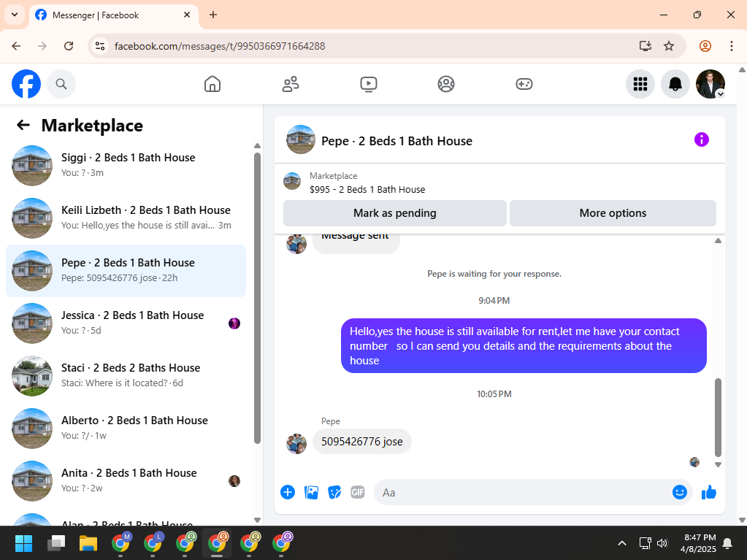Viewport: 747px width, 560px height.
Task: Go to the Home feed icon
Action: click(212, 84)
